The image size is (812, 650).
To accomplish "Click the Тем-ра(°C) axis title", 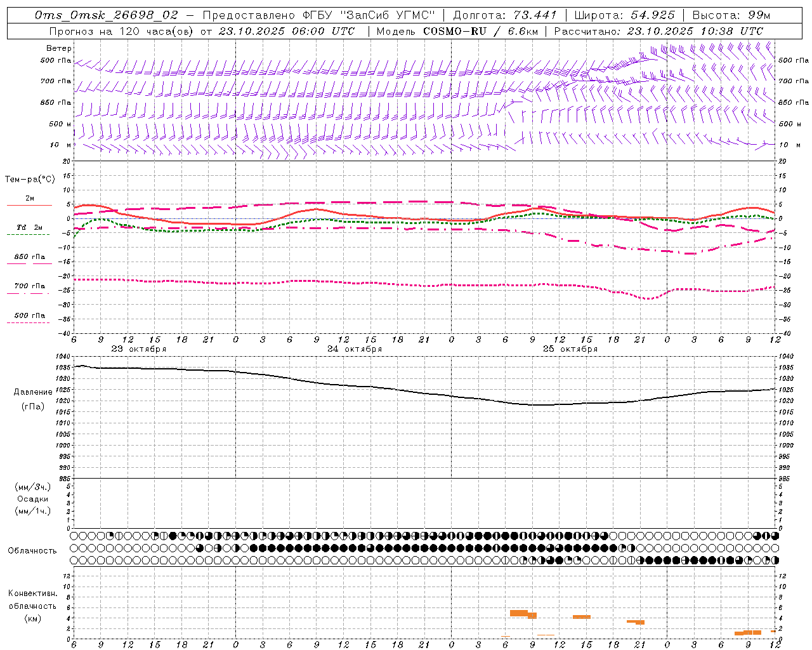I will [30, 180].
